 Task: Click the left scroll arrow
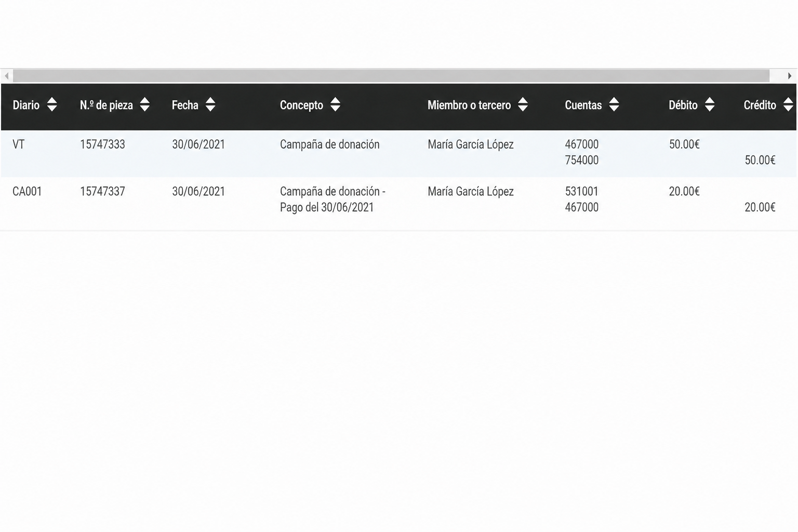(6, 76)
